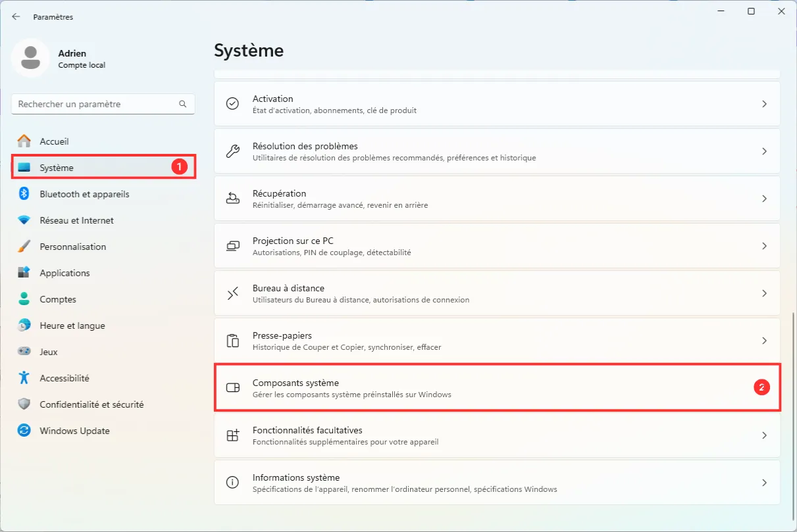
Task: Click the Activation checkmark circle icon
Action: click(x=232, y=104)
